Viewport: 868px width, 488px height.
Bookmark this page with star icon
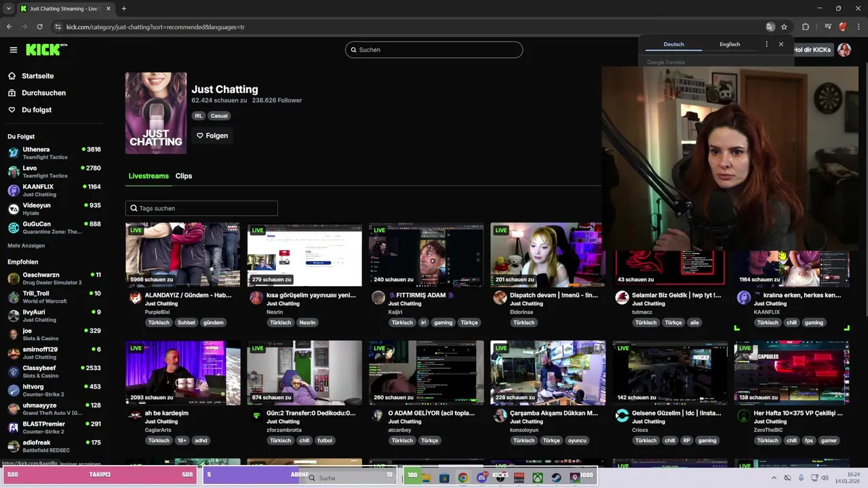(x=784, y=27)
